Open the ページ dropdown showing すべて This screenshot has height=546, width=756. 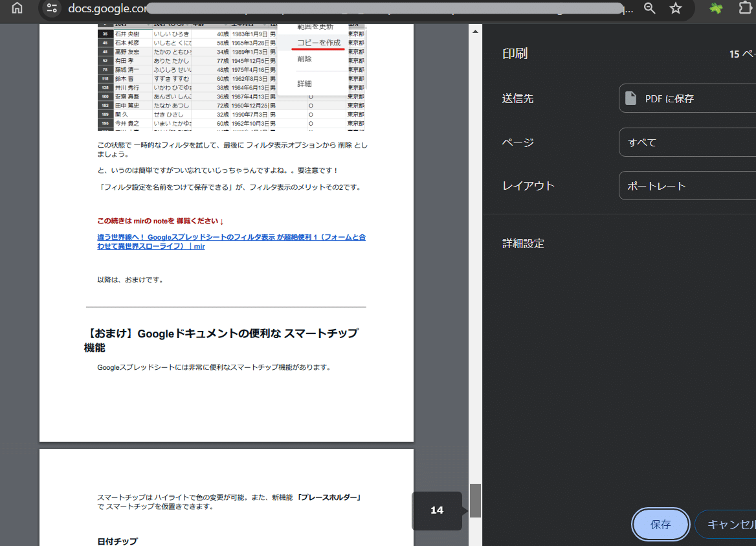click(687, 142)
